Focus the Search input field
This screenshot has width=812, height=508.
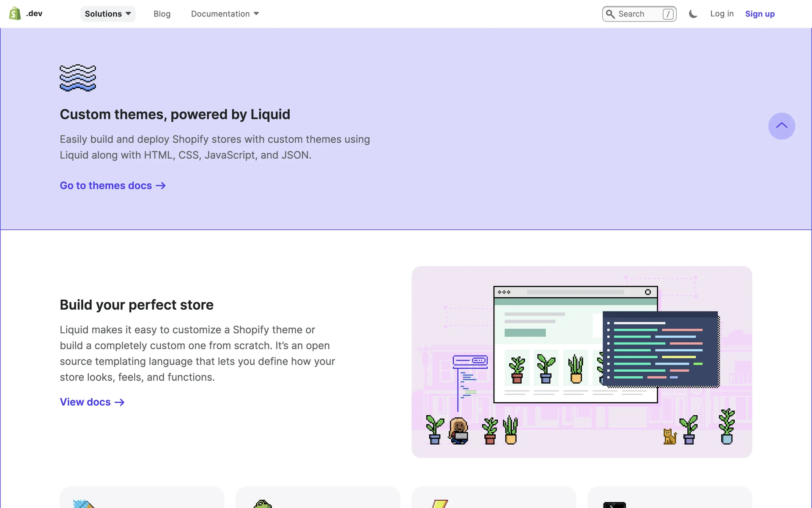(639, 14)
